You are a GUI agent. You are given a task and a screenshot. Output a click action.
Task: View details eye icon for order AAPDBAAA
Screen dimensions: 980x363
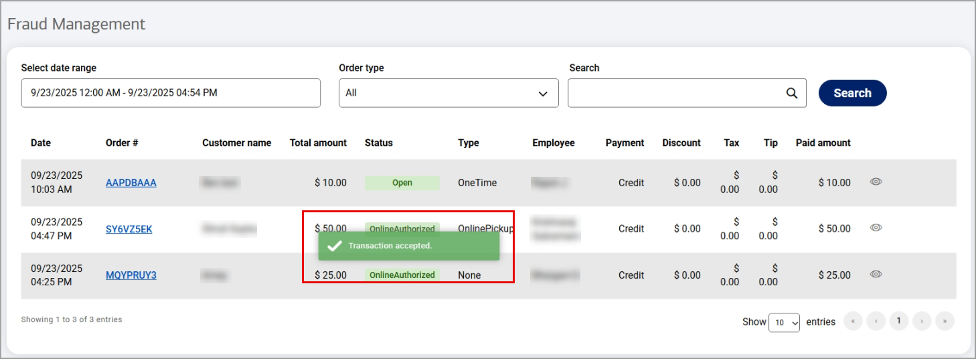click(876, 181)
